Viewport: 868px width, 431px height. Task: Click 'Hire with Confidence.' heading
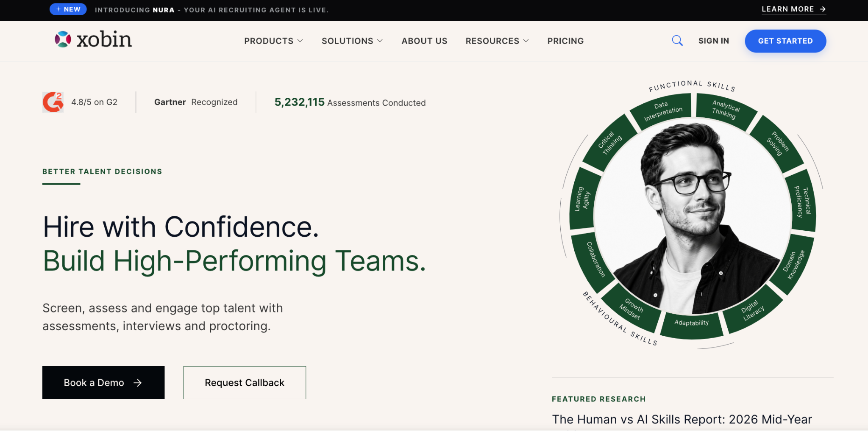(x=181, y=227)
